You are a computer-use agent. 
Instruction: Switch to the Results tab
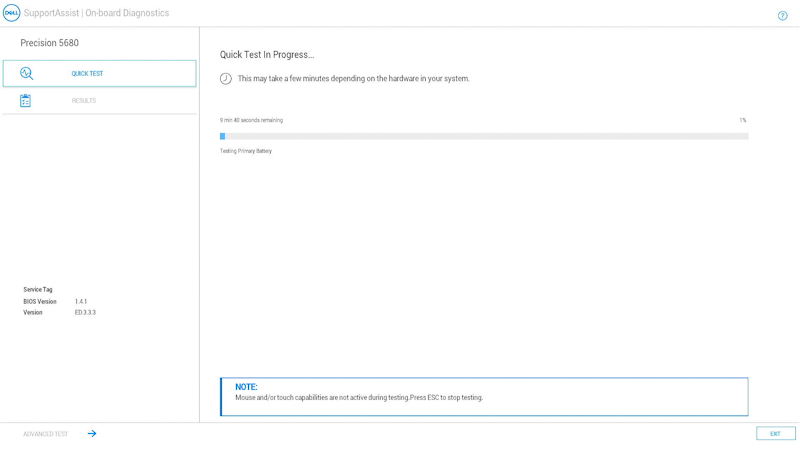pos(84,101)
